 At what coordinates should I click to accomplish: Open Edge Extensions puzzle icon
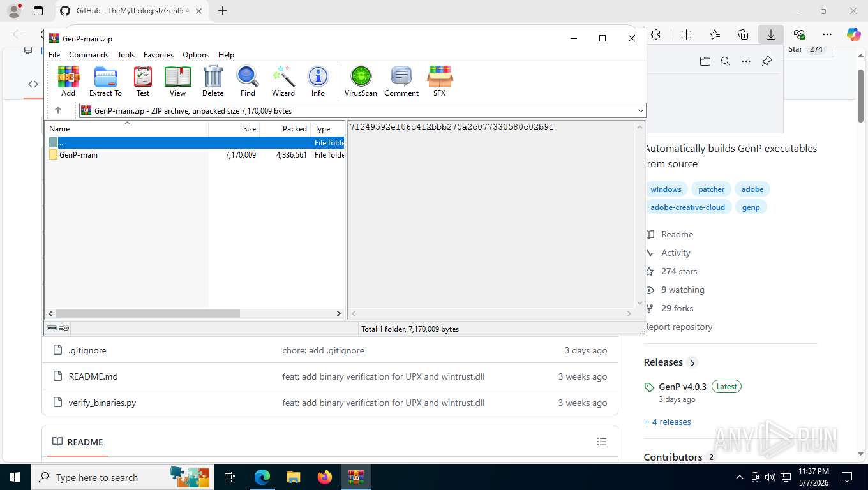pyautogui.click(x=656, y=34)
